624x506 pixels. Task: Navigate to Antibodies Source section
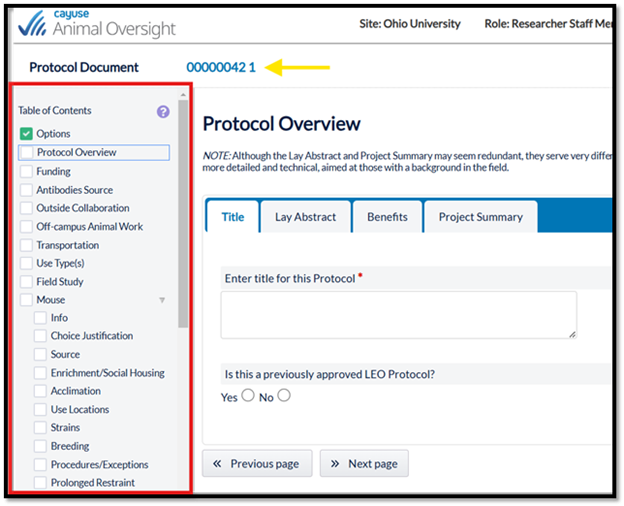(x=74, y=190)
